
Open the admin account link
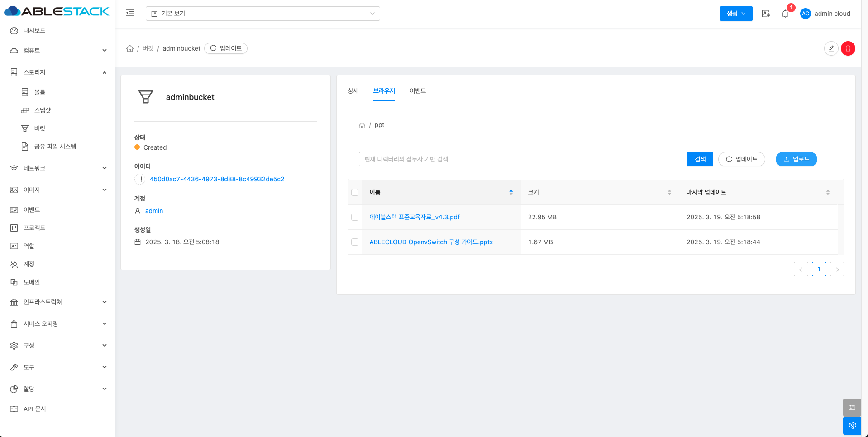154,211
